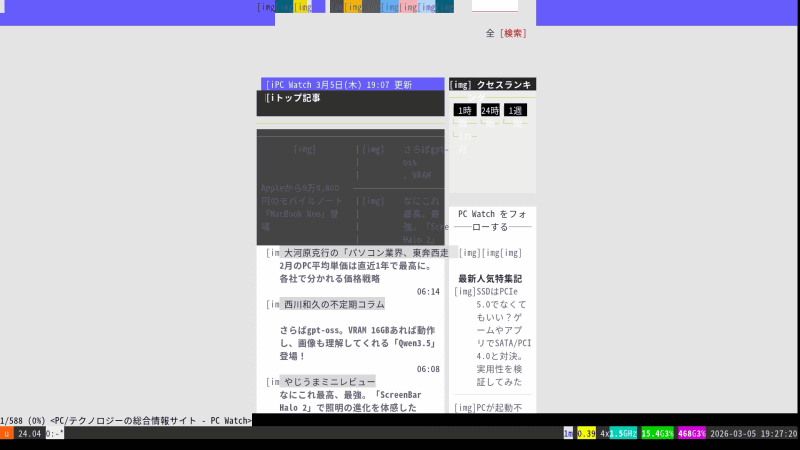This screenshot has width=800, height=450.
Task: Open Appleから9万9,800円 MacBook Neo headline
Action: [302, 207]
